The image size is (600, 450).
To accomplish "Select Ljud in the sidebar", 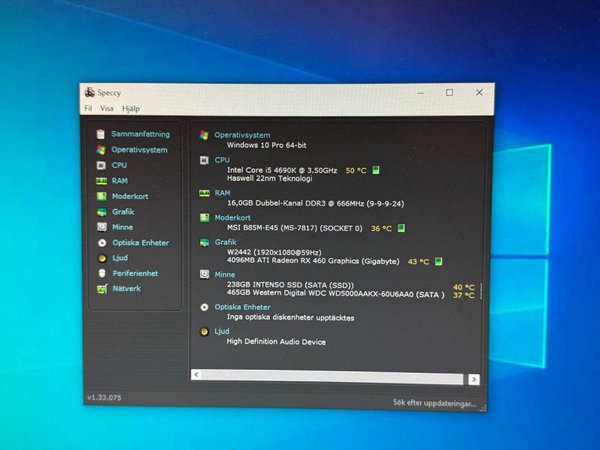I will point(120,258).
